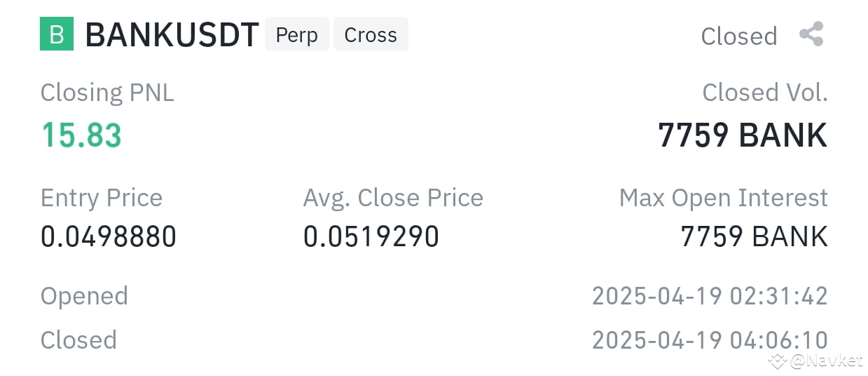This screenshot has height=376, width=868.
Task: Click the Entry Price label
Action: coord(102,198)
